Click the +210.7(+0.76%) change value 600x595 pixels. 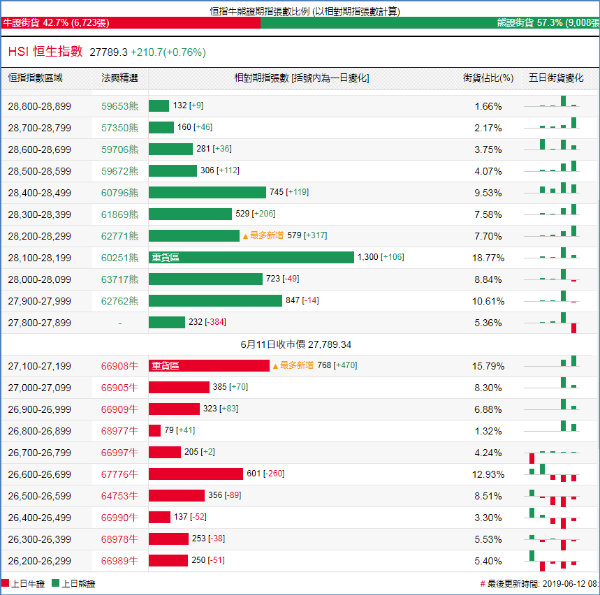point(168,52)
